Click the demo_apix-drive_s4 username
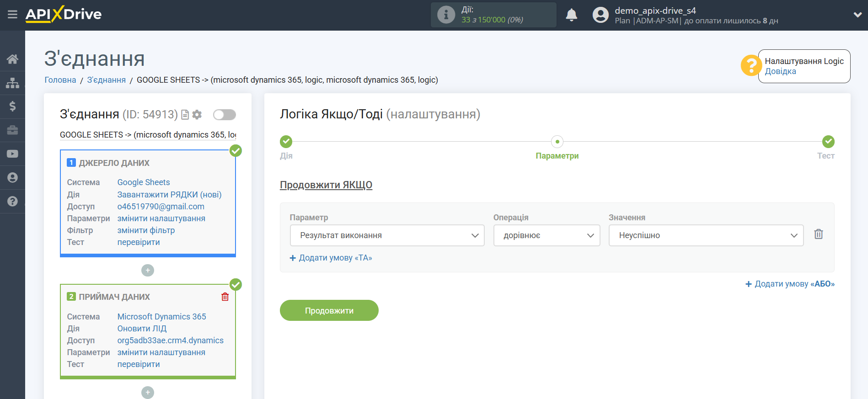 pyautogui.click(x=655, y=11)
